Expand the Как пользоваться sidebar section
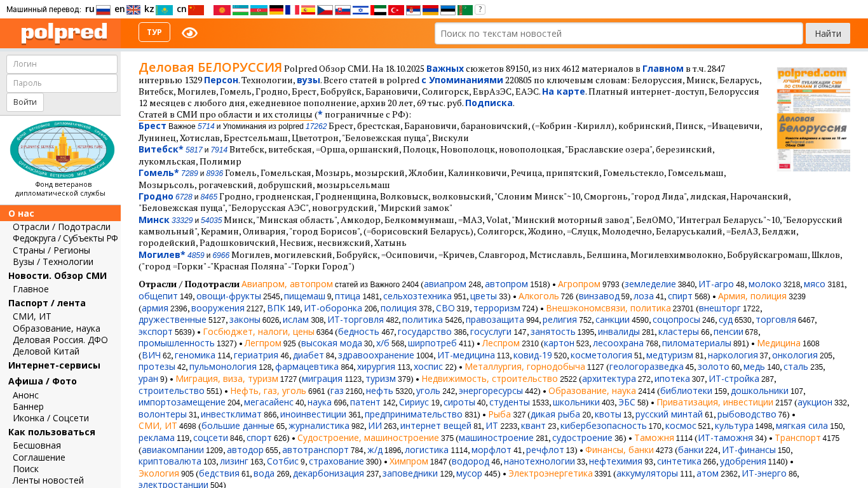Viewport: 868px width, 488px height. 51,432
